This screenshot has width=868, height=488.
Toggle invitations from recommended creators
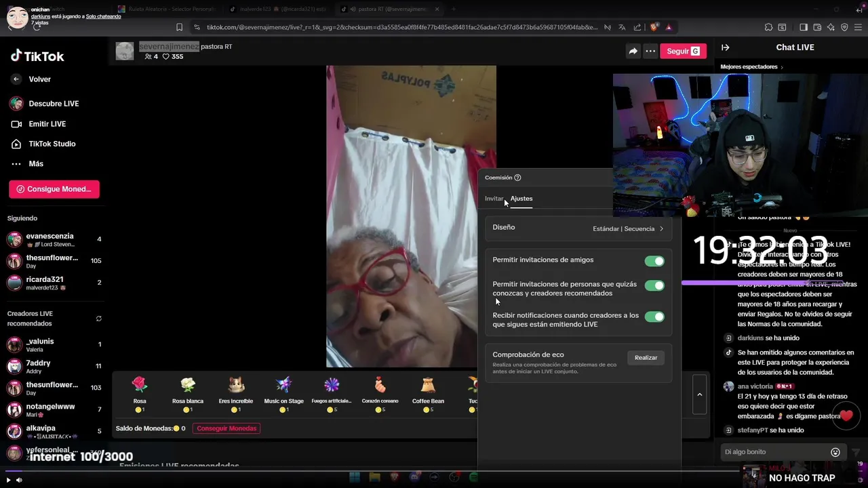click(x=654, y=285)
